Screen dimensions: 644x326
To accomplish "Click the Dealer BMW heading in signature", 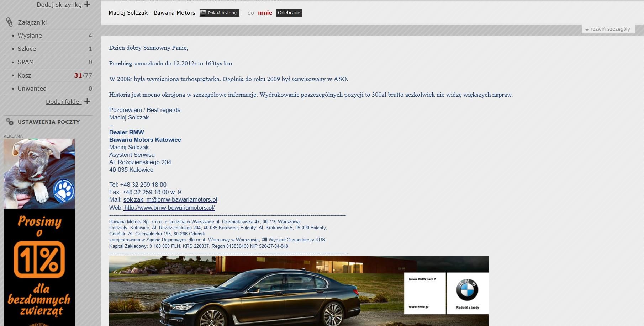I will [x=127, y=133].
